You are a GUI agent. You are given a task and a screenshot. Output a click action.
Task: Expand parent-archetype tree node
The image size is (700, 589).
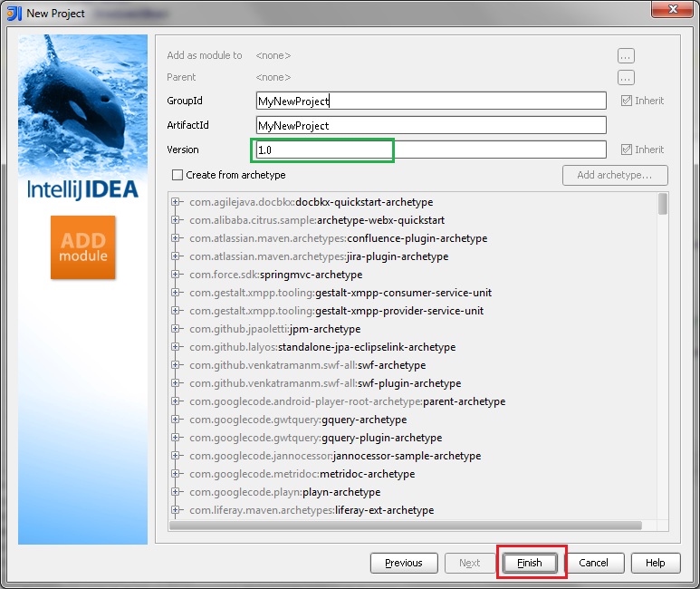175,401
